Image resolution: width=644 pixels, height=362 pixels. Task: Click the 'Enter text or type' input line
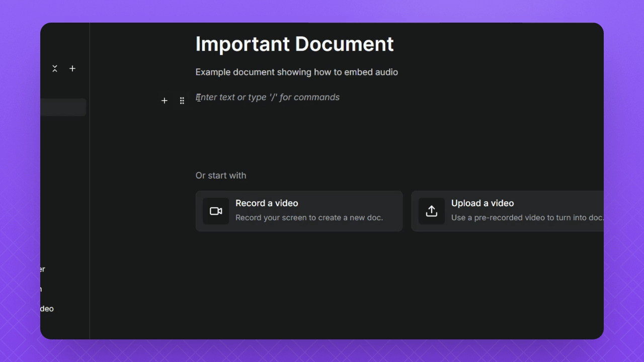(268, 97)
